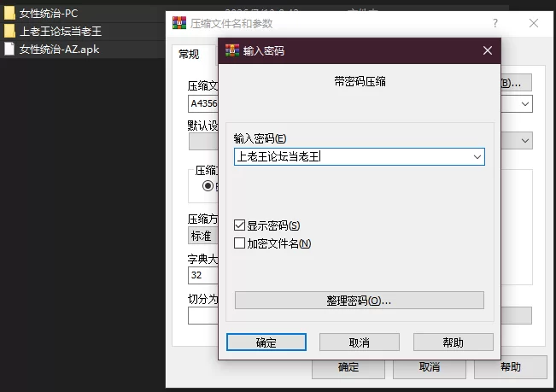Expand the password history dropdown arrow

[477, 156]
